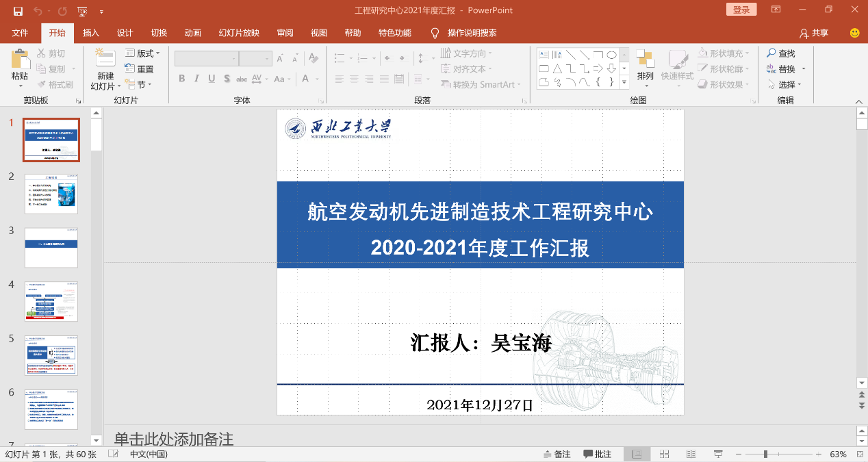
Task: Open the Insert (插入) tab
Action: pos(91,33)
